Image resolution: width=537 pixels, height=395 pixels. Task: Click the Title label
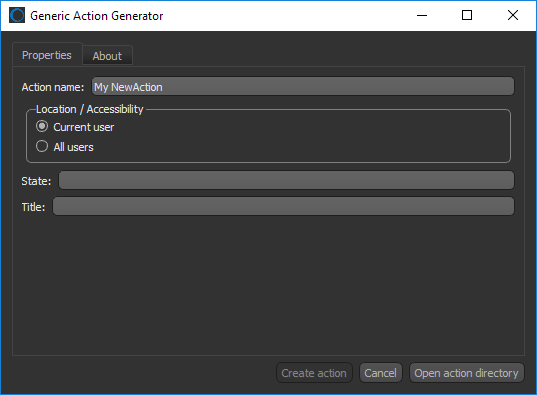click(x=33, y=207)
